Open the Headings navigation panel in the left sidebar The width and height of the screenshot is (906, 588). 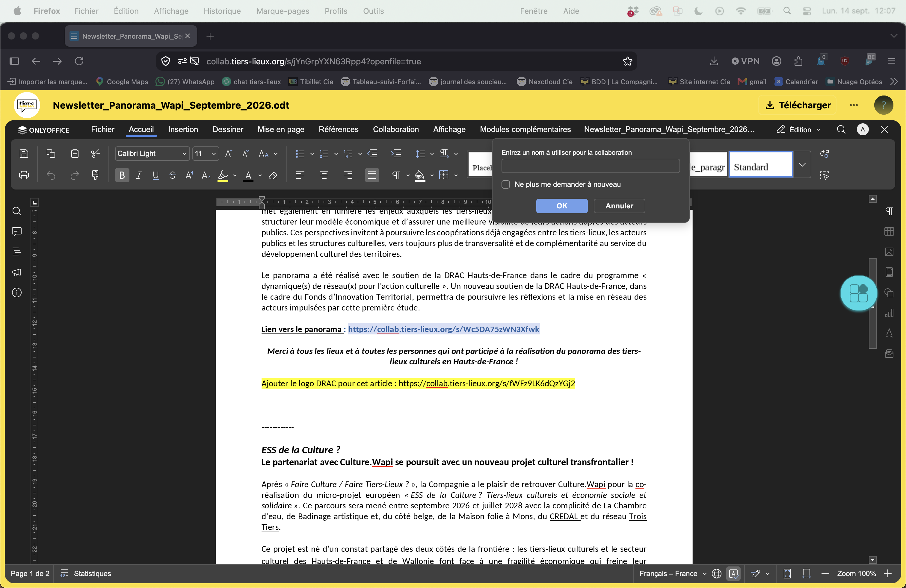17,251
